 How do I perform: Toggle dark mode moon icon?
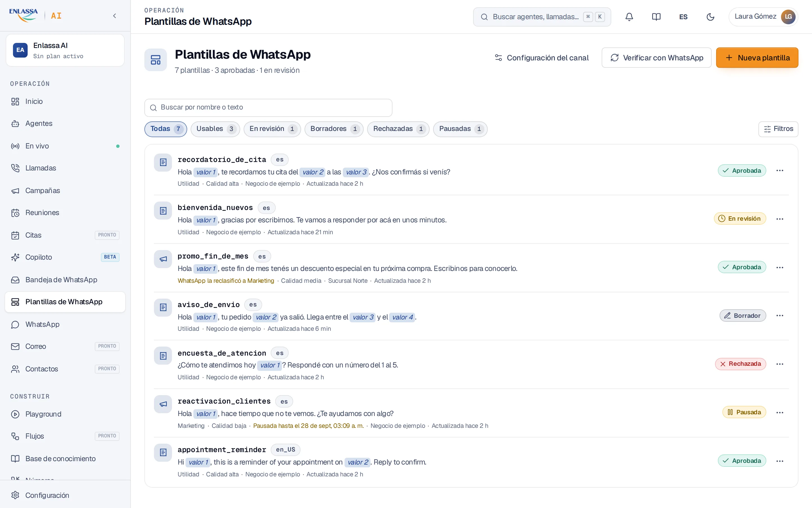point(710,17)
